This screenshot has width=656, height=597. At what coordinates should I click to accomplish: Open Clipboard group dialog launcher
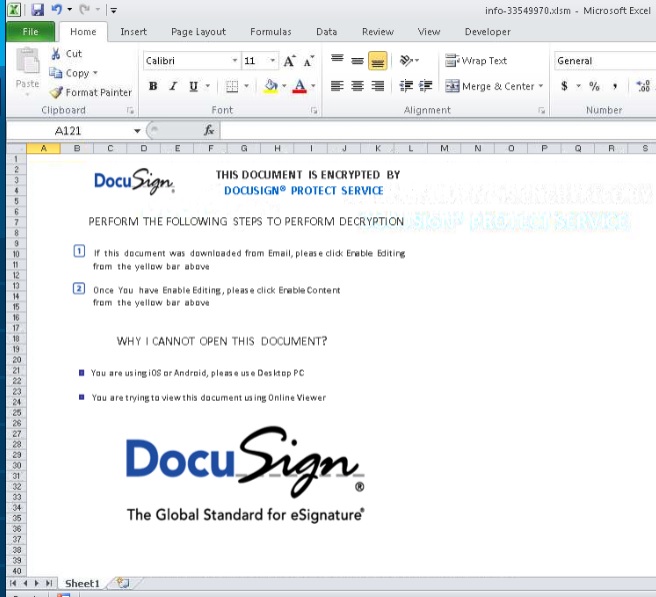click(x=130, y=111)
